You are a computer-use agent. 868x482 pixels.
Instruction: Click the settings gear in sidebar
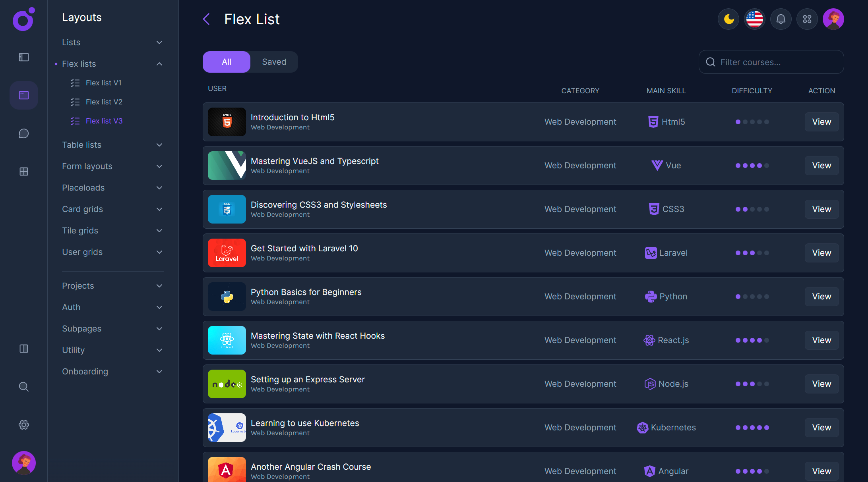pyautogui.click(x=24, y=425)
